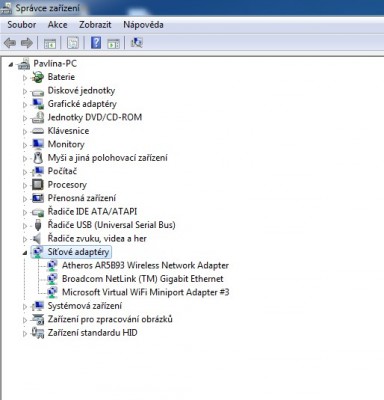This screenshot has width=384, height=400.
Task: Select Broadcom NetLink Gigabit Ethernet device
Action: [x=143, y=279]
